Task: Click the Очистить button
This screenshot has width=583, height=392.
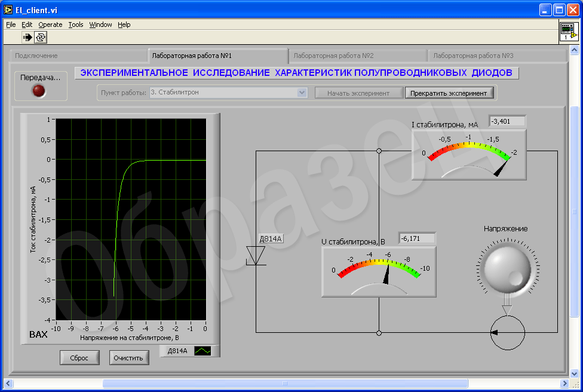Action: pos(128,358)
